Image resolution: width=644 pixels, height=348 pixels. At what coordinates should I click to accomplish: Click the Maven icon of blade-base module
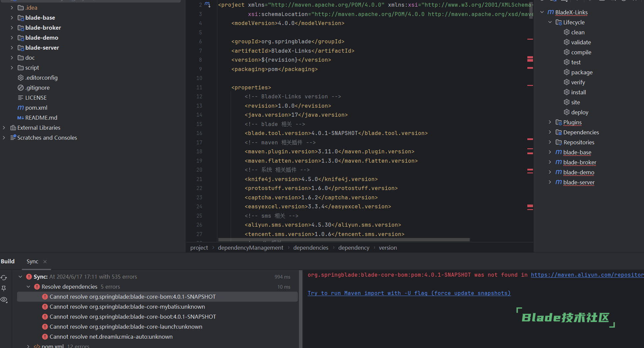(559, 152)
